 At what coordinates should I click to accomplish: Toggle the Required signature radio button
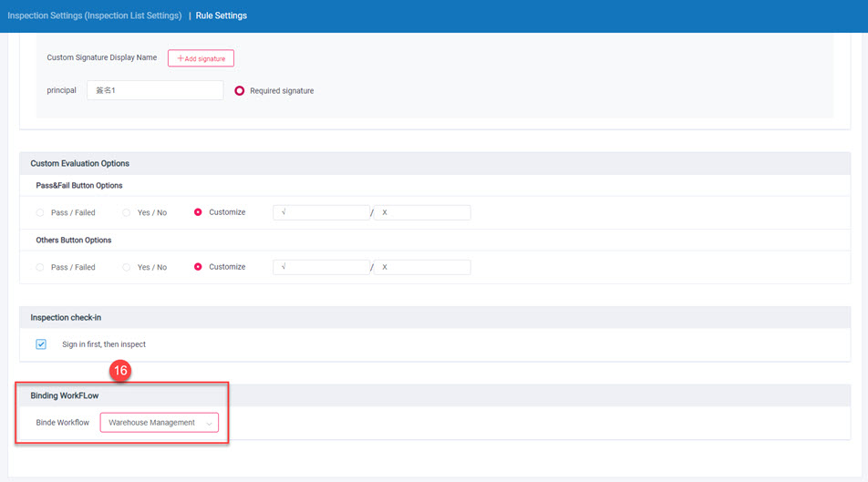click(240, 91)
